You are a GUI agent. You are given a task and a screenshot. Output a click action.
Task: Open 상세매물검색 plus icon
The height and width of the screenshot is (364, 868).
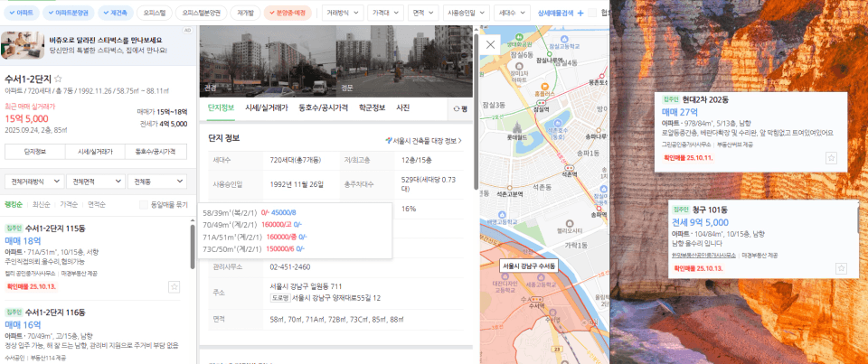tap(580, 14)
